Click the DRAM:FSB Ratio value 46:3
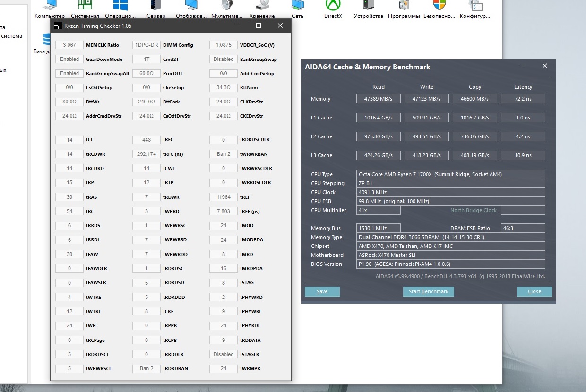Viewport: 586px width, 392px height. point(523,228)
